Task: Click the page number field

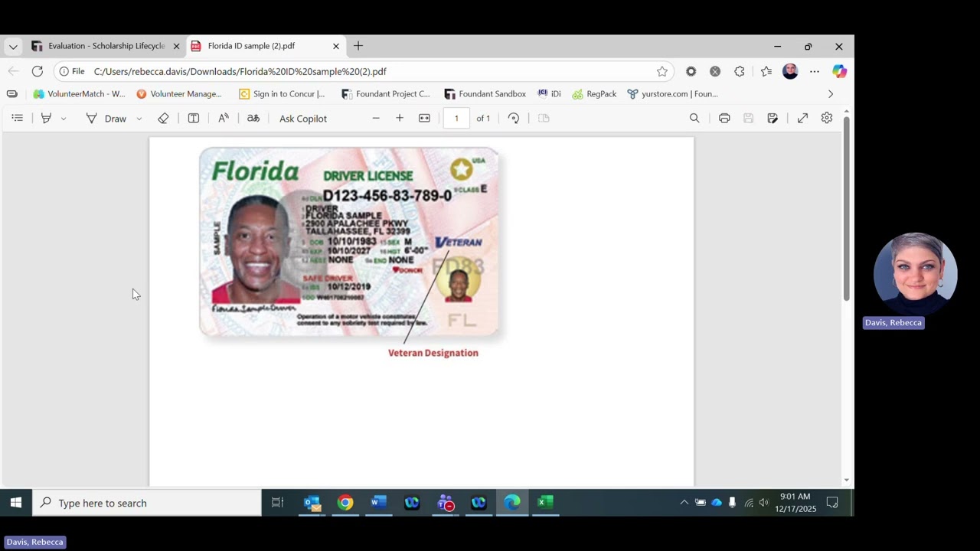Action: coord(456,118)
